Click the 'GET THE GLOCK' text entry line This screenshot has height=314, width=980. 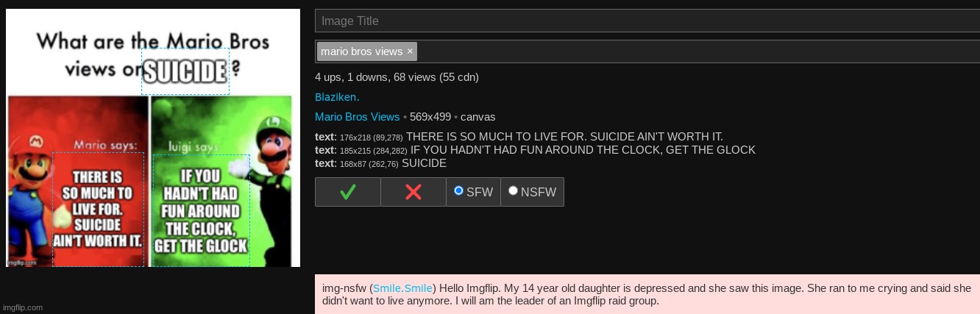535,150
